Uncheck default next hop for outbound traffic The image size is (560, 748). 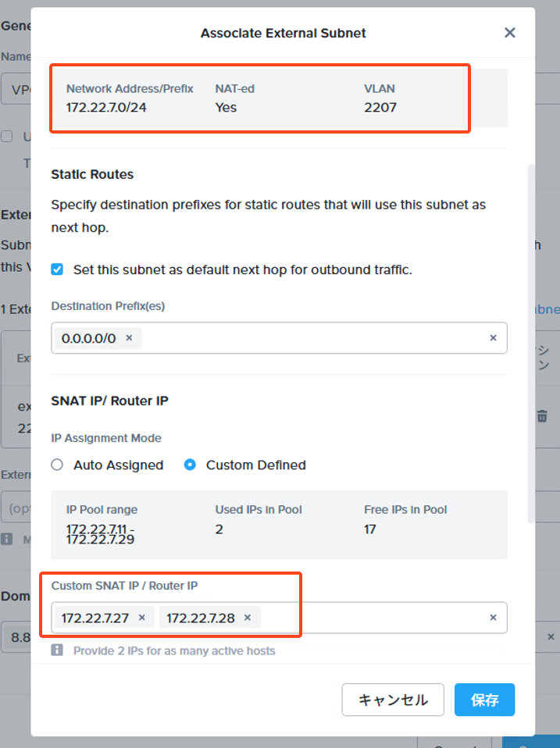(x=57, y=269)
